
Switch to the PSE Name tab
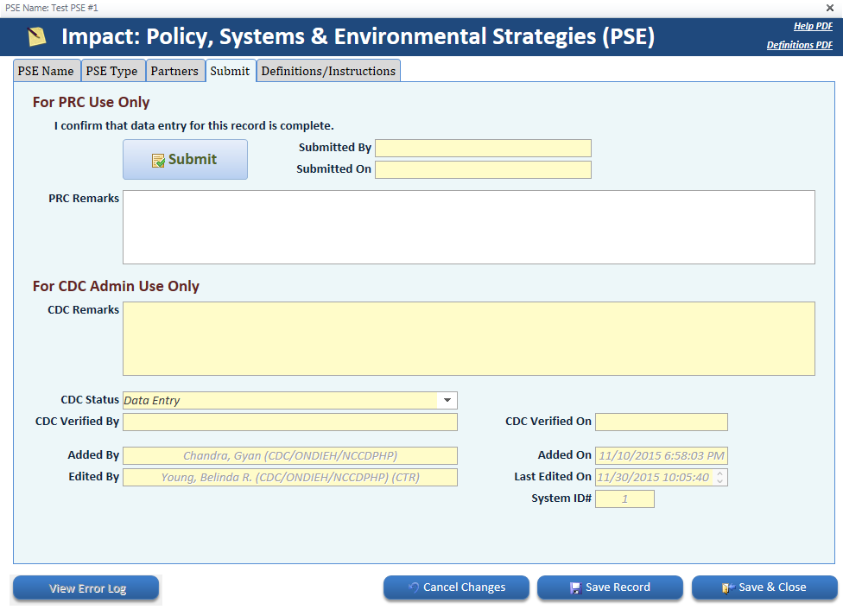(47, 71)
